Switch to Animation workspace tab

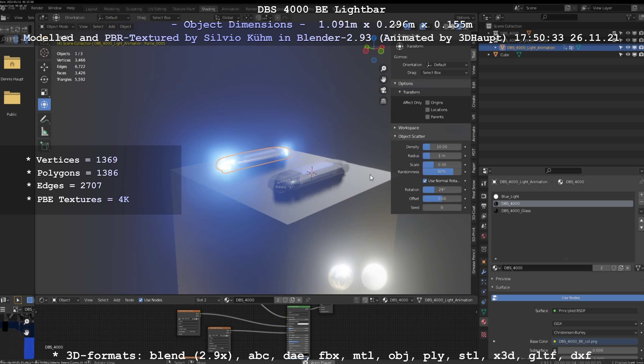[x=230, y=9]
